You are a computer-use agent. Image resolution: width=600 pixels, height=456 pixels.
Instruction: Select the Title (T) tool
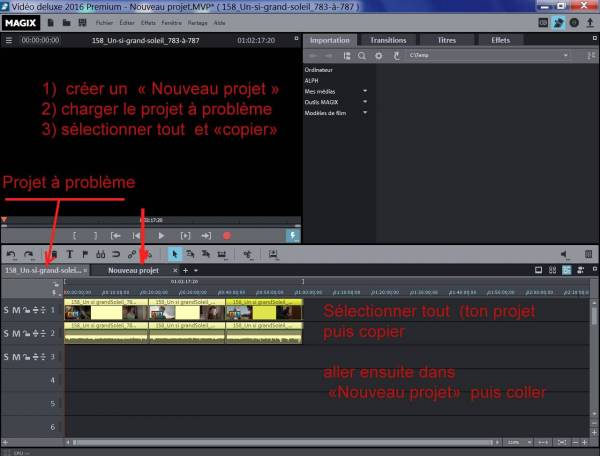[70, 255]
